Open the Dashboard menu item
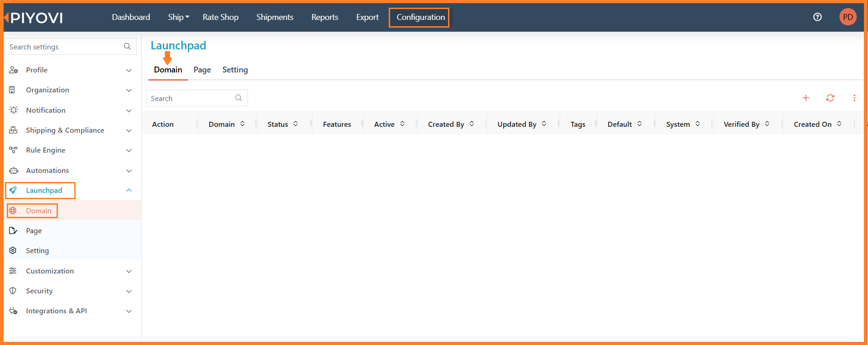868x345 pixels. (x=131, y=17)
